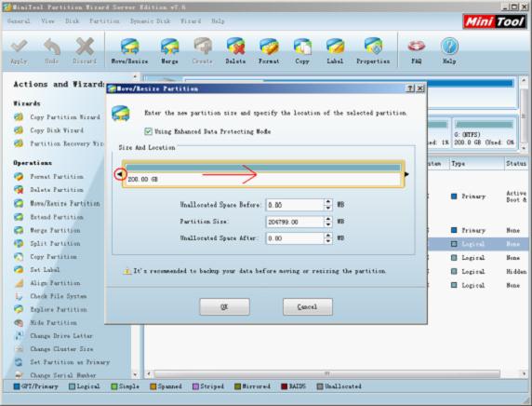
Task: Focus the Partition Size field
Action: tap(295, 222)
